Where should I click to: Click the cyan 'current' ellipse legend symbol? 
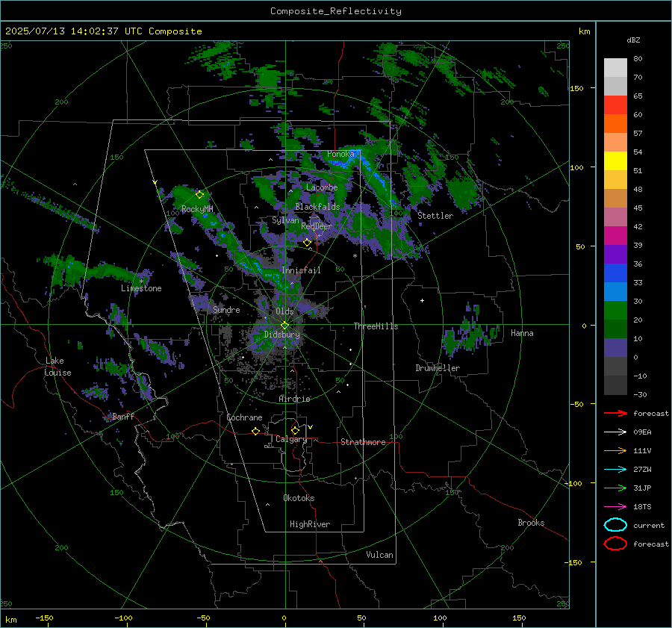[x=615, y=525]
